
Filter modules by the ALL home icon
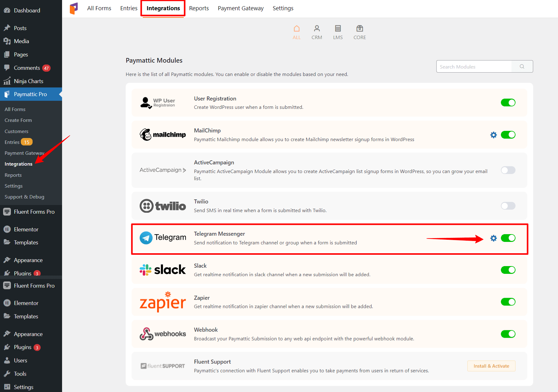(x=297, y=32)
